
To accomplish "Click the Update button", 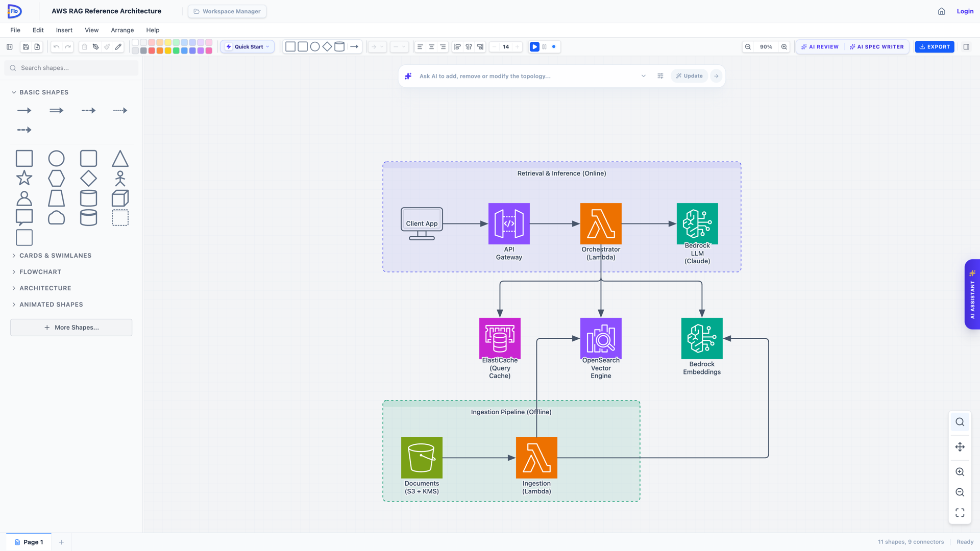I will click(x=690, y=76).
